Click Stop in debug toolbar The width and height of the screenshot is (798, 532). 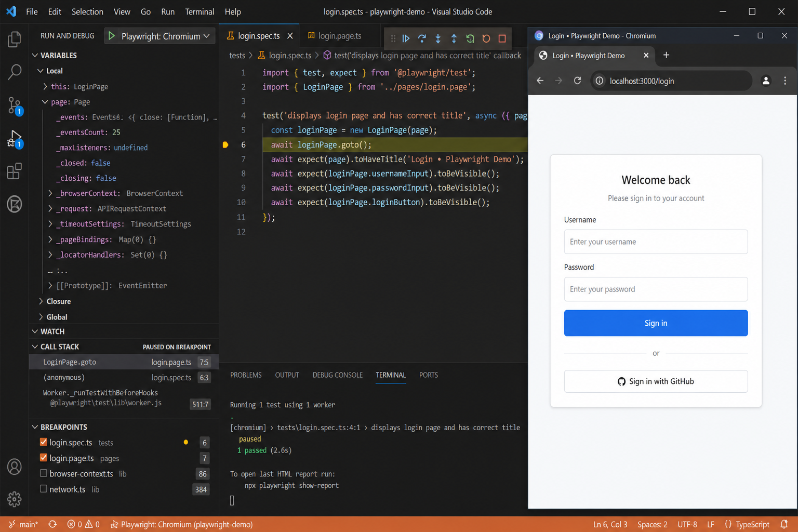point(502,38)
